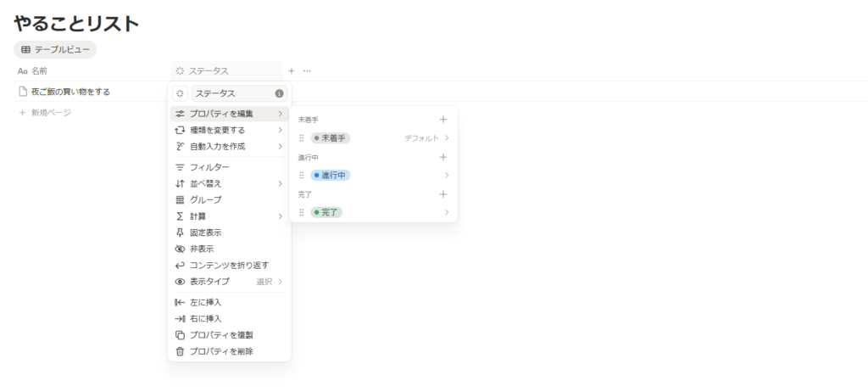The image size is (868, 392).
Task: Add an option to the 完了 group
Action: coord(442,194)
